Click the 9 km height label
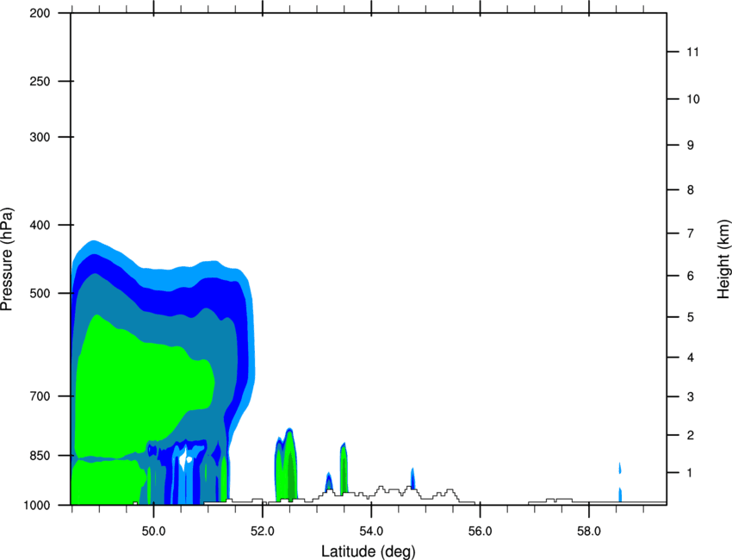Screen dimensions: 732x560 point(691,146)
